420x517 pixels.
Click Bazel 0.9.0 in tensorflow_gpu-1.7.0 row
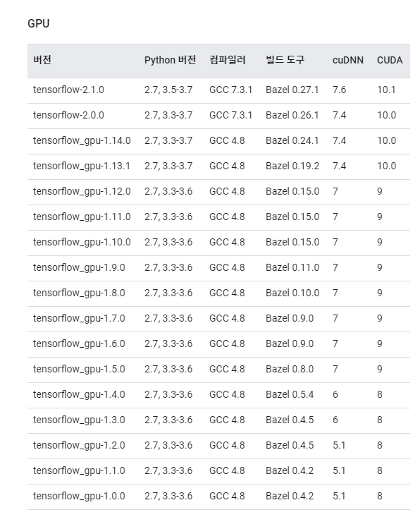[x=290, y=318]
